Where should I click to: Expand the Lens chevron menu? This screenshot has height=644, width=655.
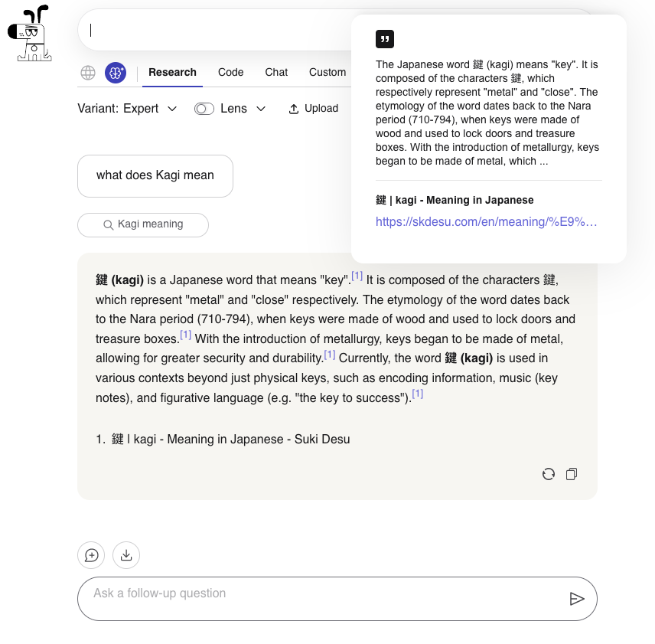tap(261, 109)
